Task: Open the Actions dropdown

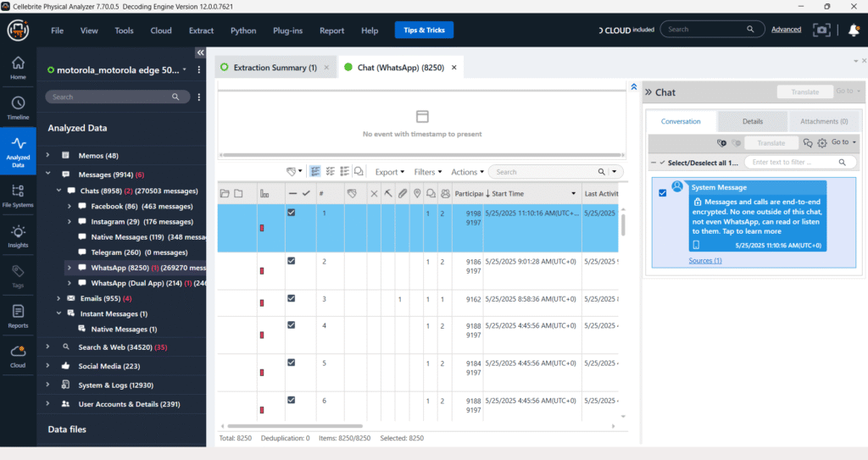Action: pos(467,172)
